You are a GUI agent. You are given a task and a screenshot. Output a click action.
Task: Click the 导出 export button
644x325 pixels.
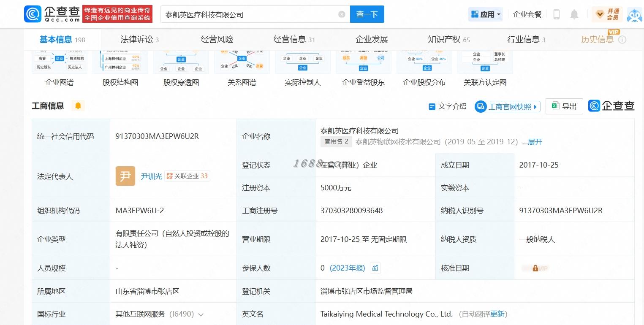click(x=564, y=106)
